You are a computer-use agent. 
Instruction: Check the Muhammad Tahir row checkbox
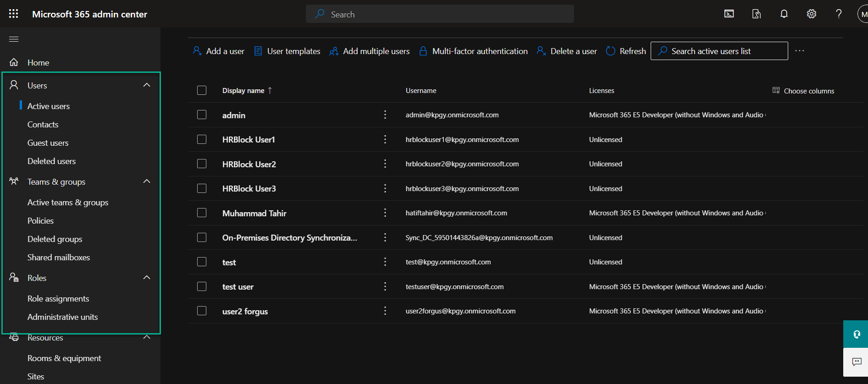pyautogui.click(x=202, y=213)
